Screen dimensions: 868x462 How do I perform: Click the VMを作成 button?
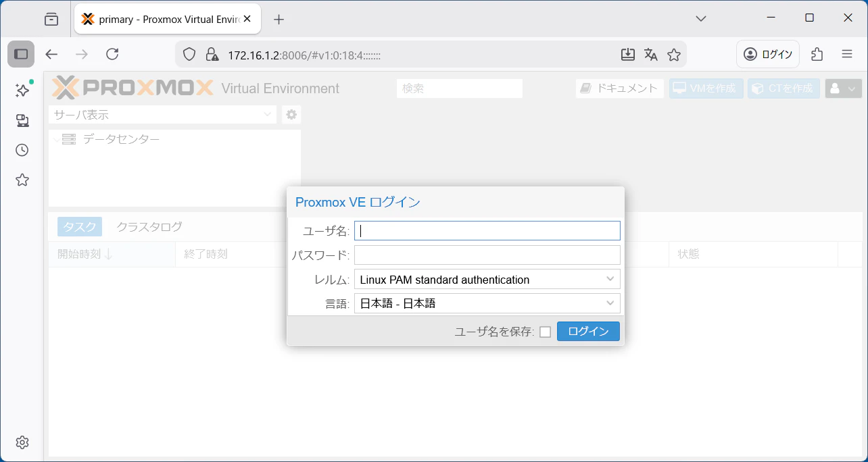click(x=706, y=88)
